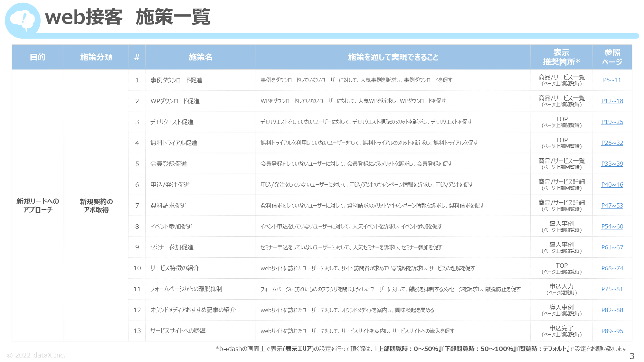Select the row number 10 cell
The height and width of the screenshot is (362, 644).
[137, 268]
